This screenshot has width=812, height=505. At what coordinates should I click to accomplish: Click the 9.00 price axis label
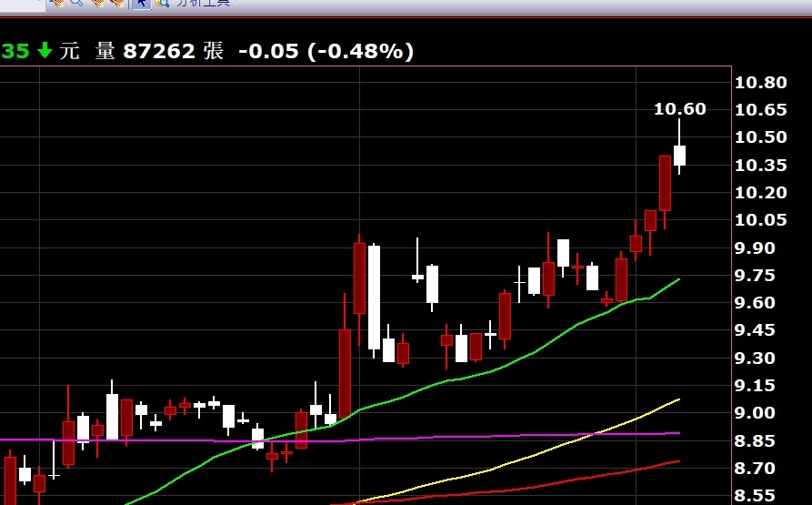[x=755, y=413]
